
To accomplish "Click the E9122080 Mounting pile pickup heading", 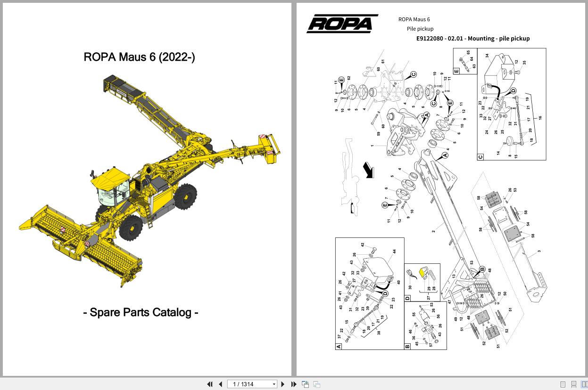I will 473,39.
